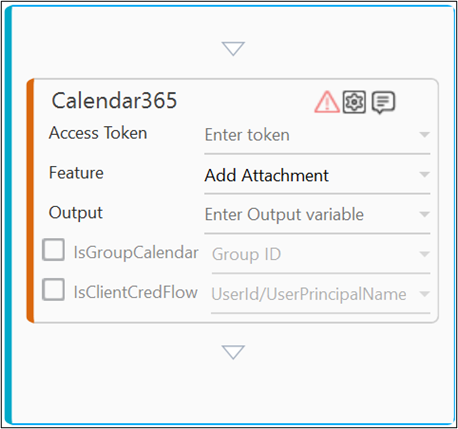The image size is (458, 429).
Task: Expand the Access Token dropdown arrow
Action: 424,135
